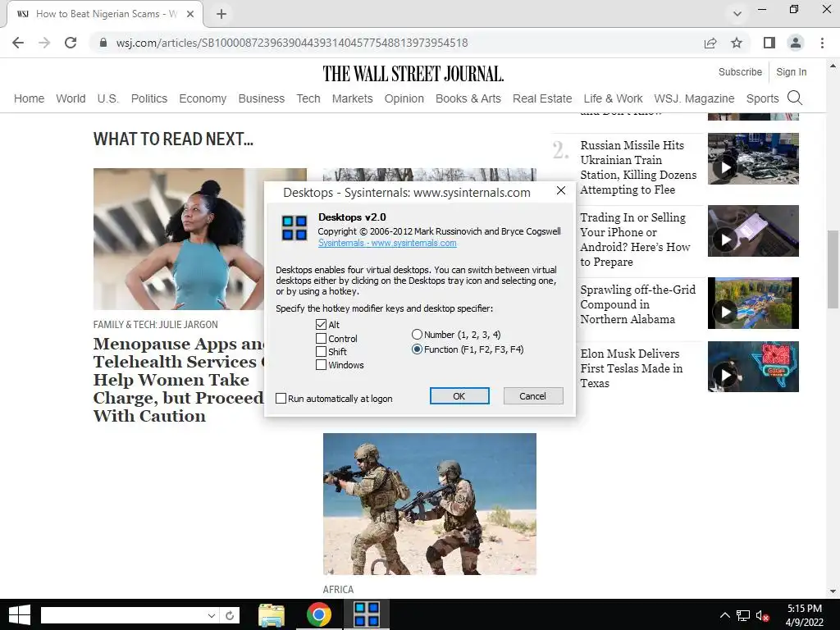The image size is (840, 630).
Task: Click the Desktops taskbar icon
Action: (367, 614)
